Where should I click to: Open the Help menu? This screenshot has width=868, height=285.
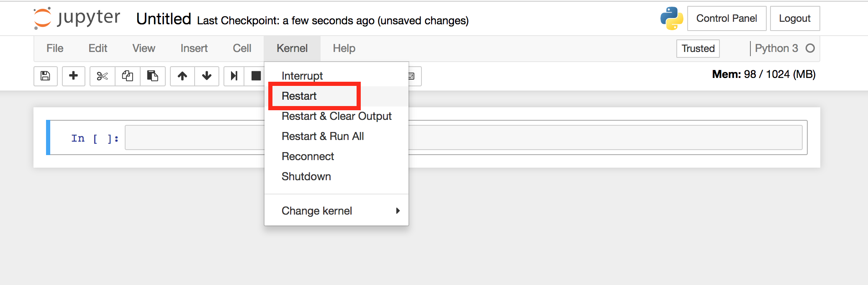(x=344, y=48)
